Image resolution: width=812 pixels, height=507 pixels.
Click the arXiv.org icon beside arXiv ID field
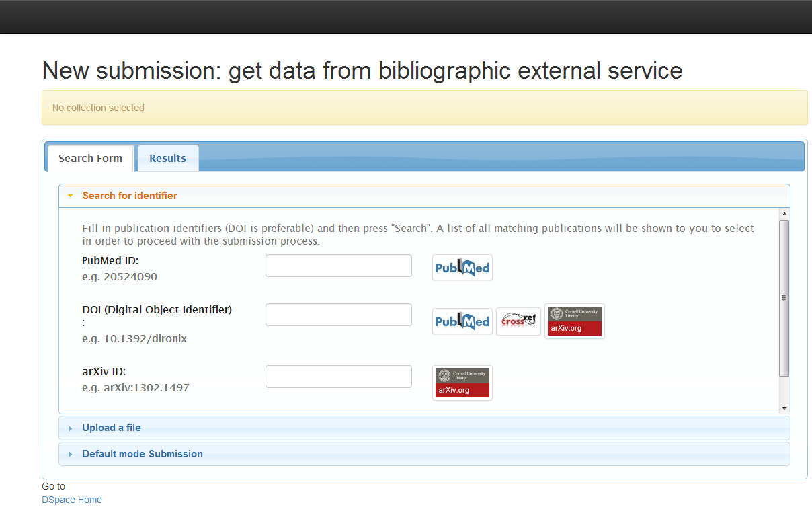point(462,383)
